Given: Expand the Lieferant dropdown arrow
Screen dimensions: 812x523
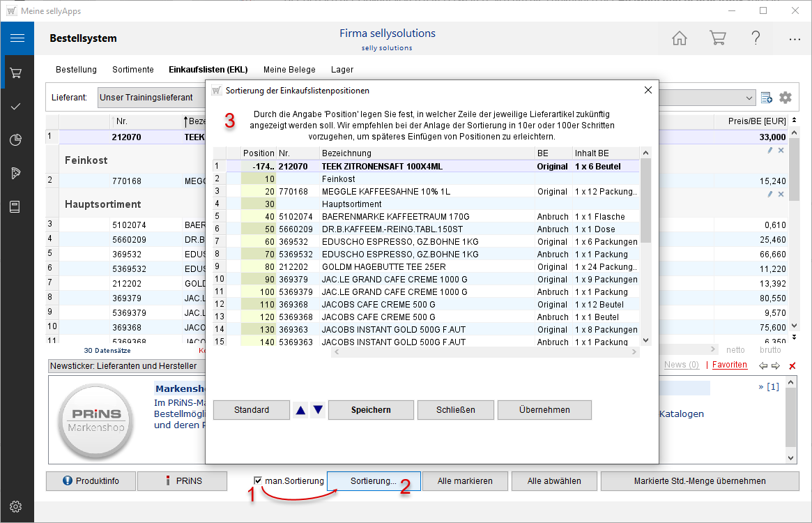Looking at the screenshot, I should coord(749,98).
